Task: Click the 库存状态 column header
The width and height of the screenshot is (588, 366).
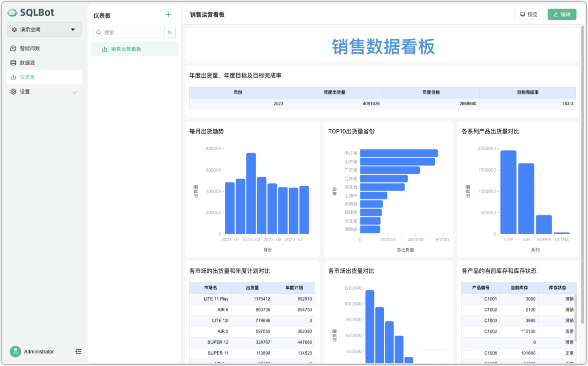Action: (x=558, y=288)
